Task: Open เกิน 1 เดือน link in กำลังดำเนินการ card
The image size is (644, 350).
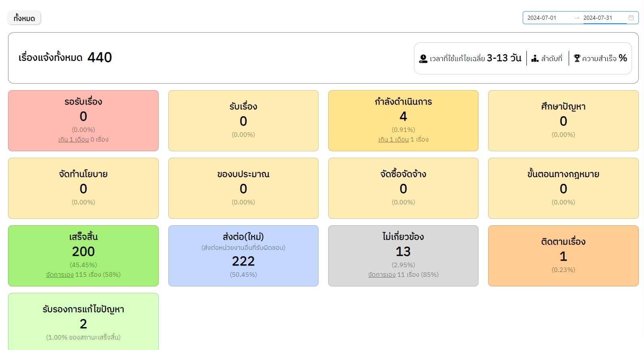Action: coord(393,140)
